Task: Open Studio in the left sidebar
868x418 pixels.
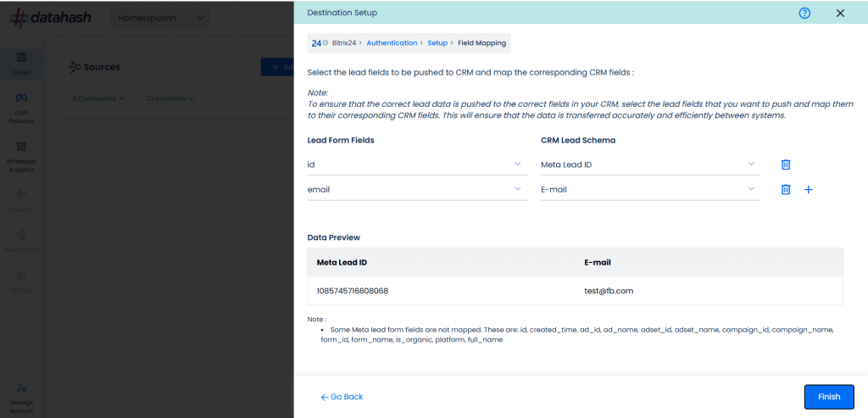Action: (x=21, y=64)
